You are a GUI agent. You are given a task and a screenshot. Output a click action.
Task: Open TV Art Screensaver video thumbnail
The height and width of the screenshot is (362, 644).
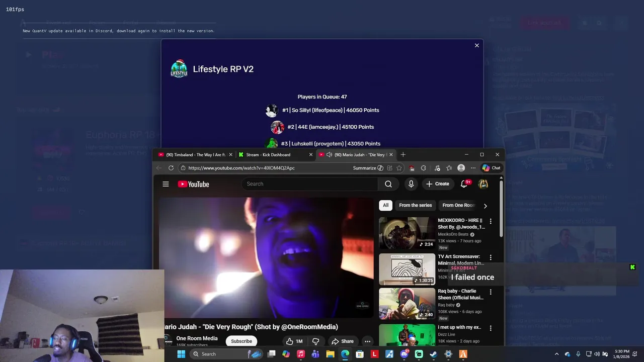(x=407, y=269)
